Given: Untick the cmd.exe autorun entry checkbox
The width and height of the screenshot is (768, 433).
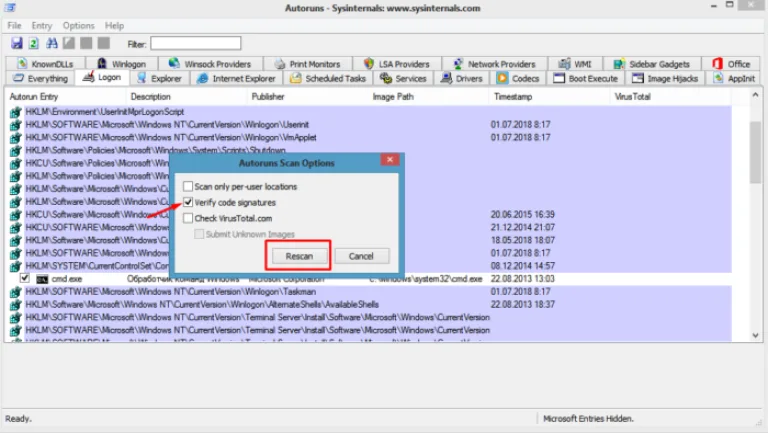Looking at the screenshot, I should click(x=24, y=278).
